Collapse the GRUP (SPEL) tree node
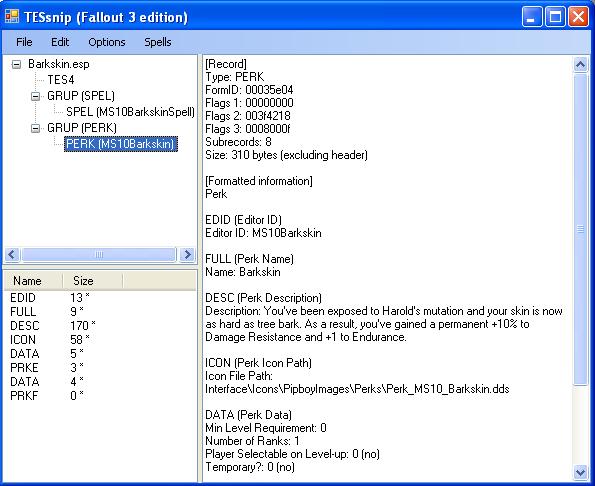This screenshot has height=486, width=595. (x=35, y=96)
